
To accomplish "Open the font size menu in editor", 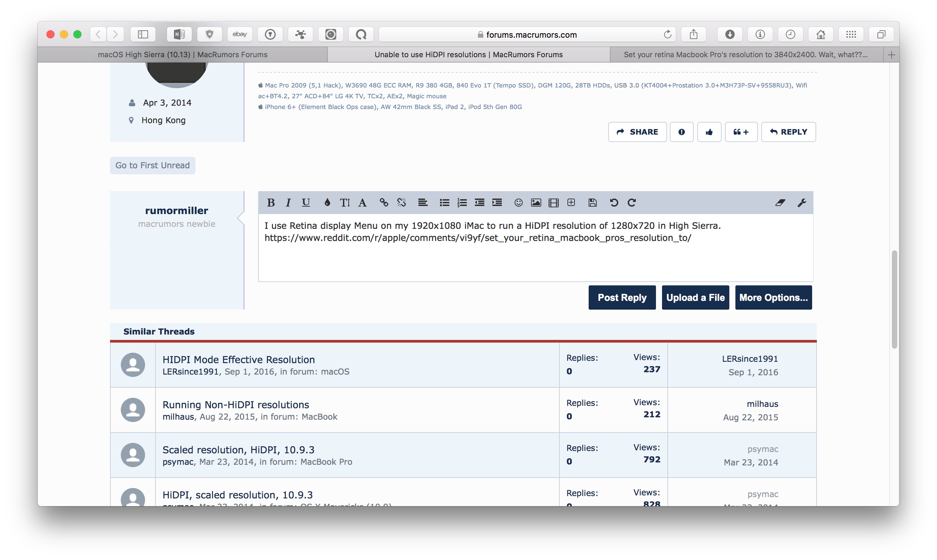I will pyautogui.click(x=345, y=203).
